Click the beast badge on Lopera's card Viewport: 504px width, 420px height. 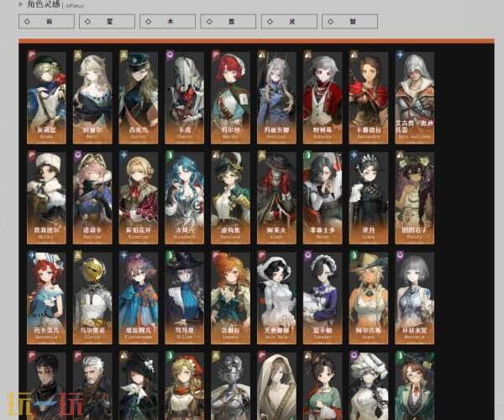215,256
